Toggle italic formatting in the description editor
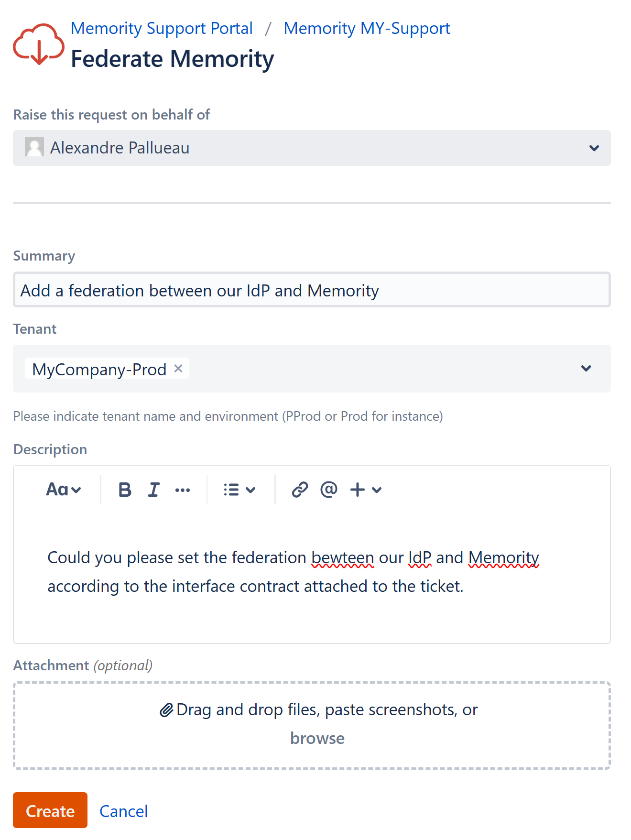The width and height of the screenshot is (631, 840). [153, 490]
